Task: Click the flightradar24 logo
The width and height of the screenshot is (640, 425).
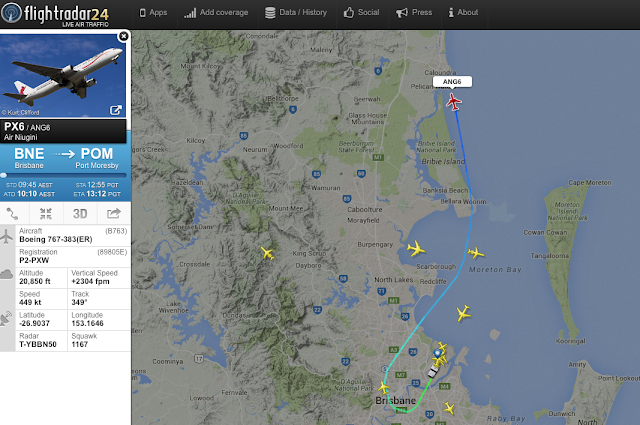Action: point(55,14)
